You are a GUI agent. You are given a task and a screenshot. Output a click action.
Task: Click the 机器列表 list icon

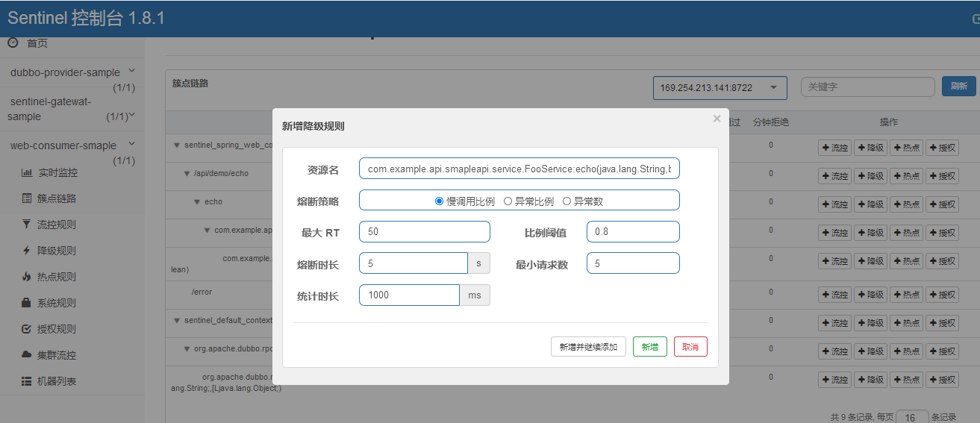(x=27, y=381)
